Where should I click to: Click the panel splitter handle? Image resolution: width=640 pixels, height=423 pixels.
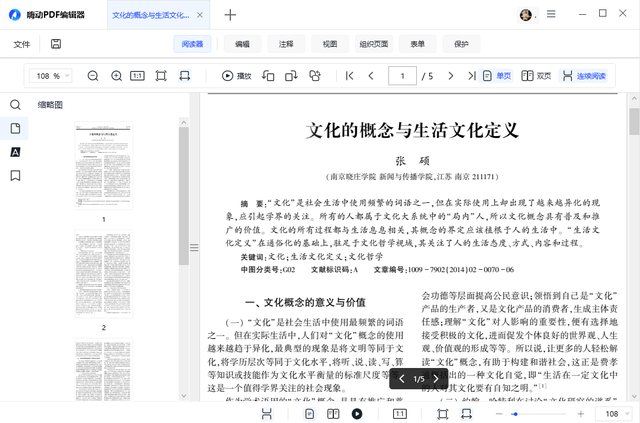194,247
